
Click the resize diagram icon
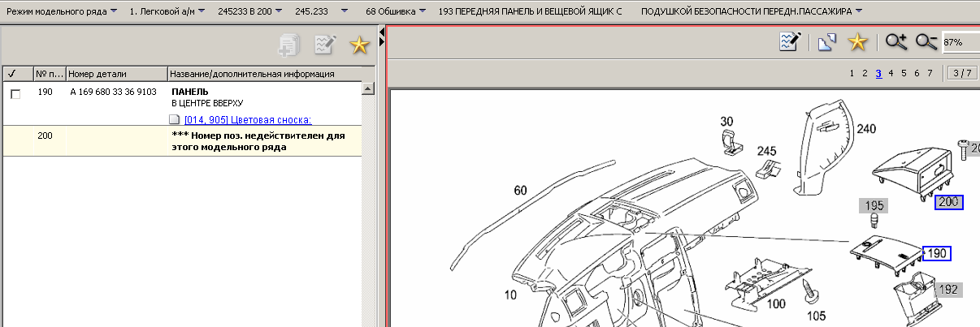826,42
